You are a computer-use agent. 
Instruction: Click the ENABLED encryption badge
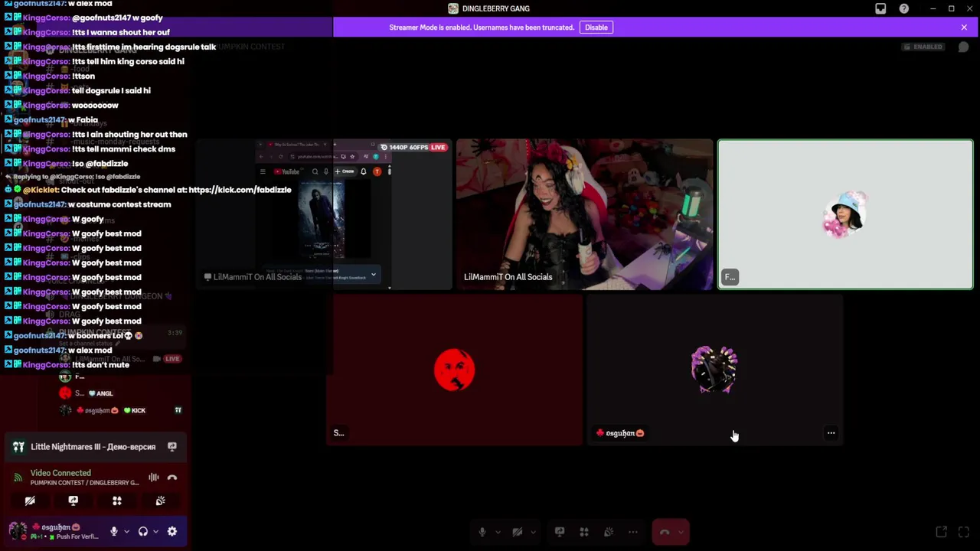click(x=923, y=47)
